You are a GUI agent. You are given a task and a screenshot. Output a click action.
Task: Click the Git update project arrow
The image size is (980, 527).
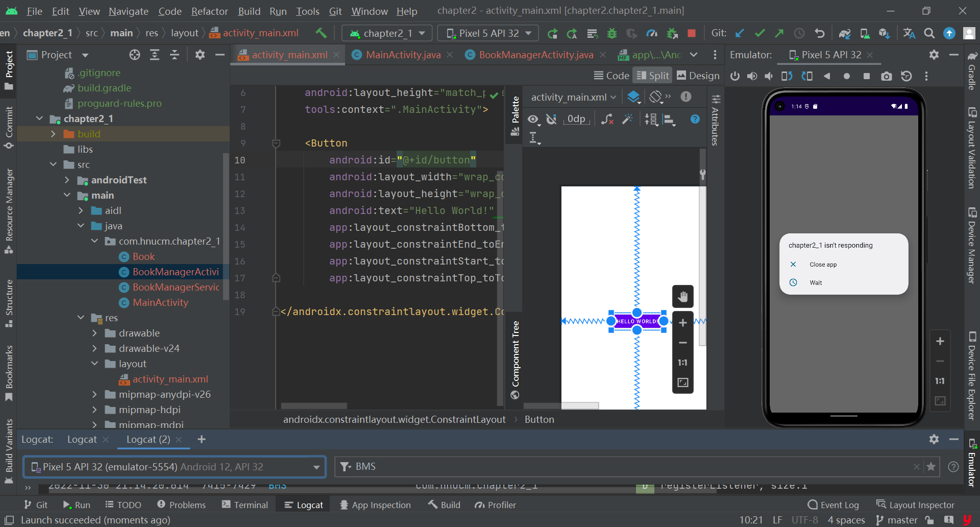tap(740, 33)
